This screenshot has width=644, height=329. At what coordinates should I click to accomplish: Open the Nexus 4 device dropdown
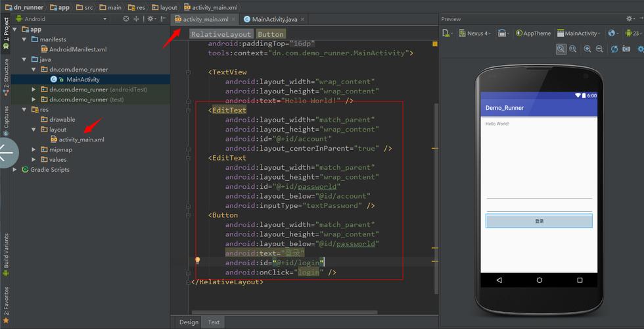(476, 34)
